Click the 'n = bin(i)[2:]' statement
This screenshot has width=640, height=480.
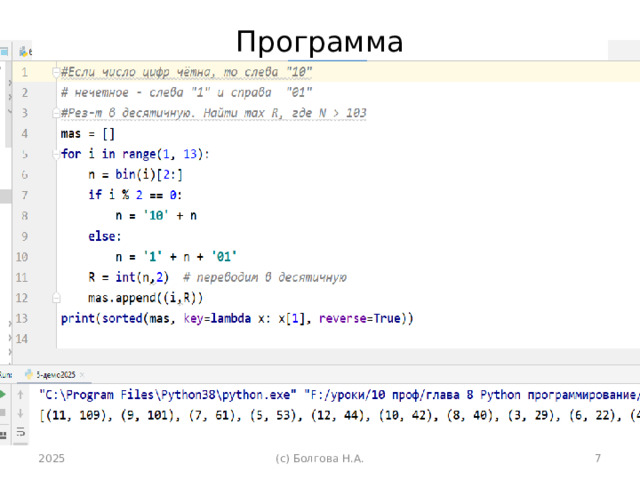pyautogui.click(x=136, y=175)
